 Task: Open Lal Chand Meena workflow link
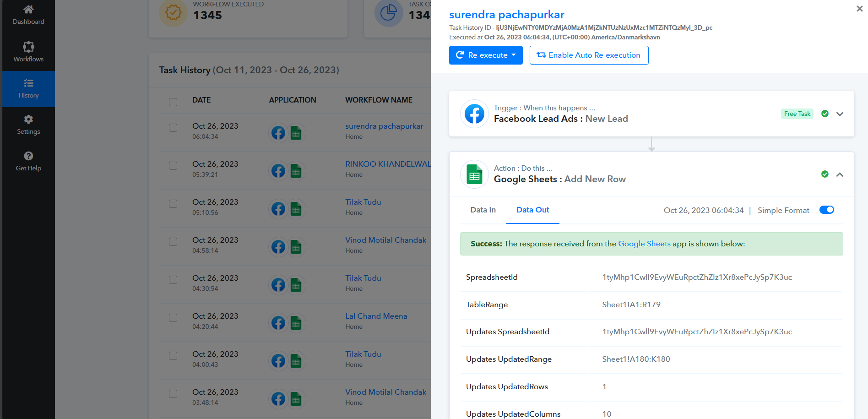tap(376, 316)
